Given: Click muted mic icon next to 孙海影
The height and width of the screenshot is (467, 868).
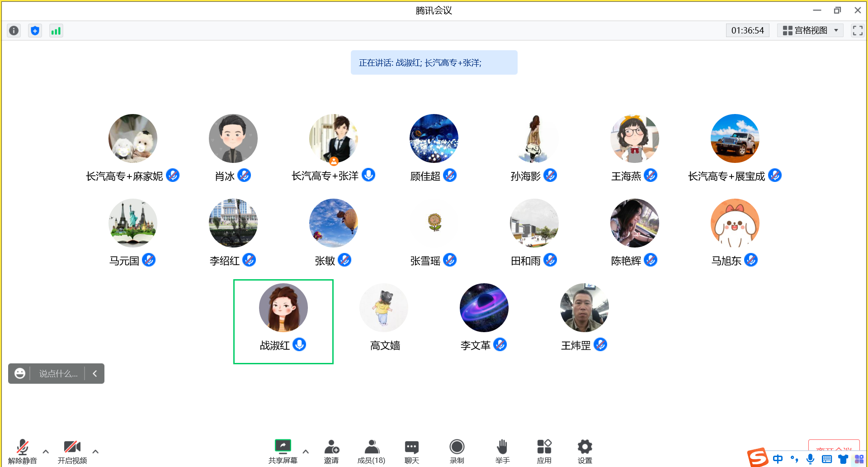Looking at the screenshot, I should (x=550, y=175).
